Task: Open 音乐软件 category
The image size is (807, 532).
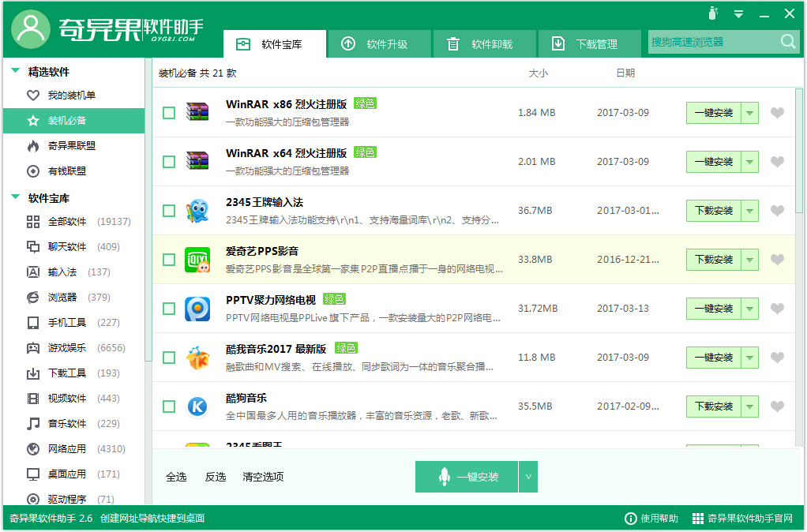Action: tap(73, 423)
